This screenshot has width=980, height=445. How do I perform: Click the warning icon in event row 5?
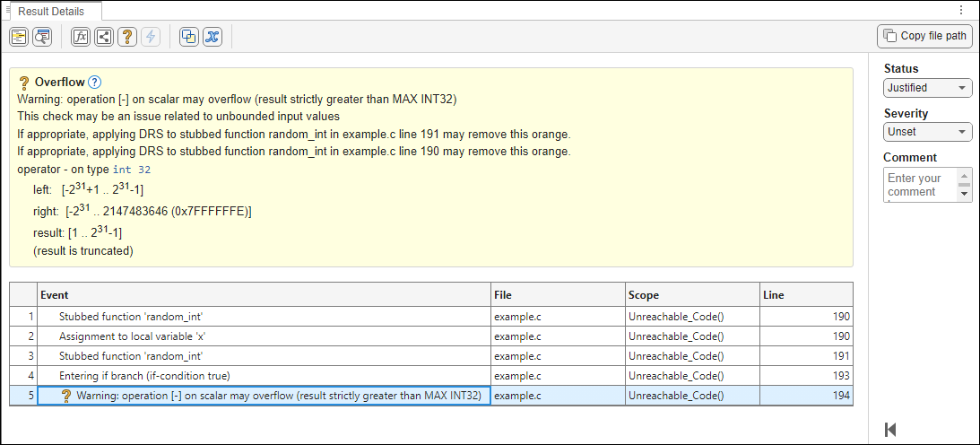[66, 397]
